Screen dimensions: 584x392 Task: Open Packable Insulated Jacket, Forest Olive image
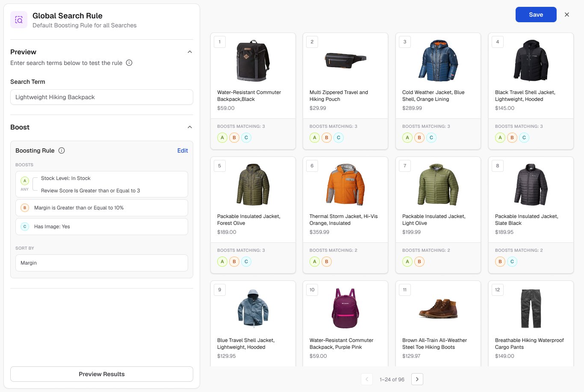pyautogui.click(x=253, y=185)
